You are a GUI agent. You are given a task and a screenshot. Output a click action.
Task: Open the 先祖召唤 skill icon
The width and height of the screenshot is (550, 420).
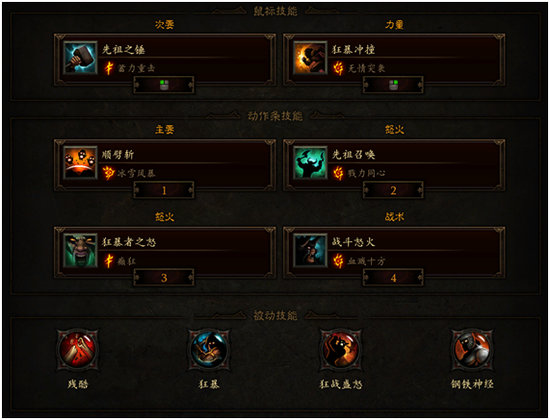310,163
